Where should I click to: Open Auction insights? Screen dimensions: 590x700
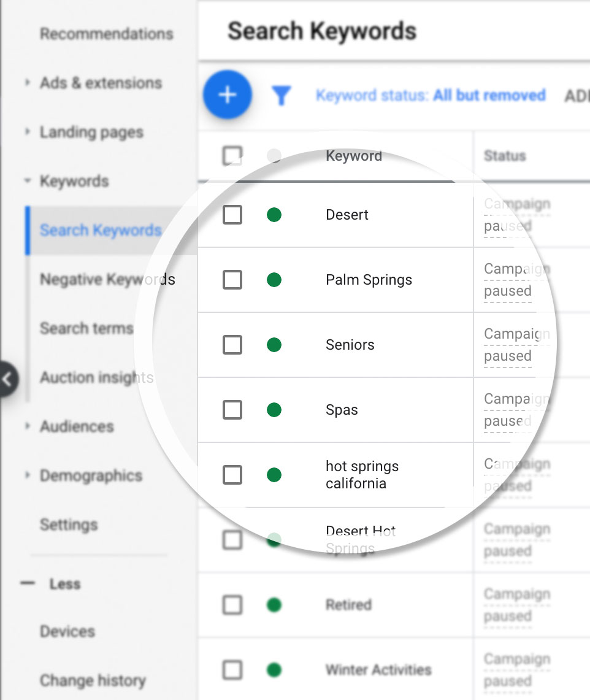pyautogui.click(x=96, y=378)
